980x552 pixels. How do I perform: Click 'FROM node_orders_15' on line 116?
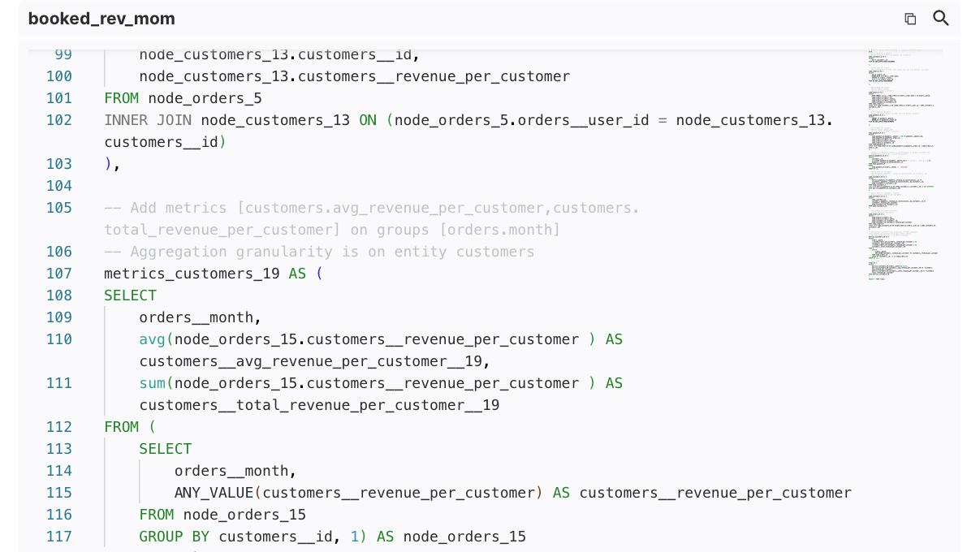click(222, 515)
